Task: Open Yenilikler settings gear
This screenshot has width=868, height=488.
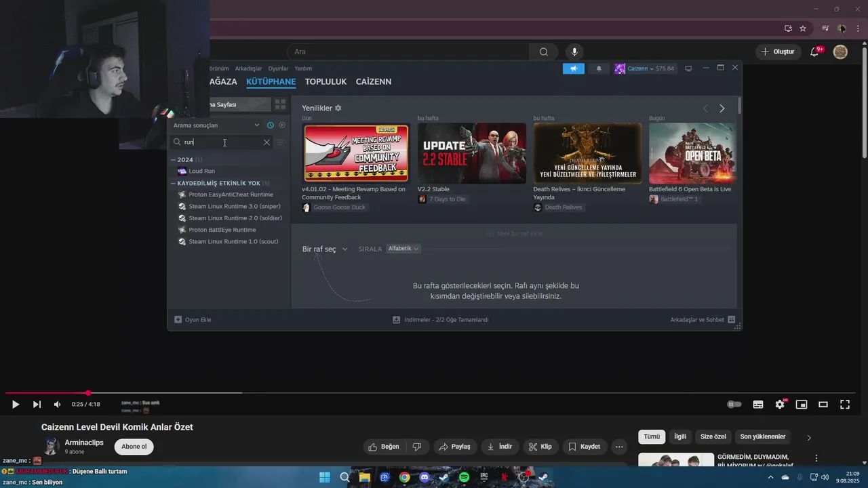Action: pyautogui.click(x=338, y=108)
